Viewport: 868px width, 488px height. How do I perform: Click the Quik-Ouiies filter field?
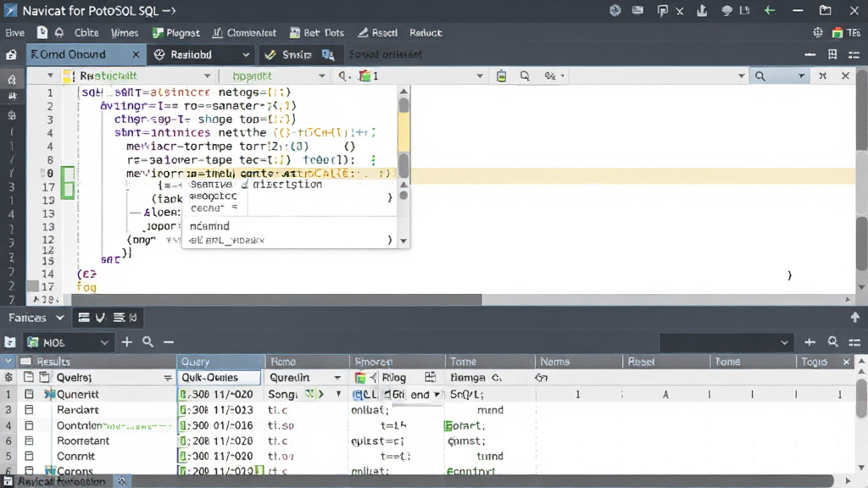219,377
